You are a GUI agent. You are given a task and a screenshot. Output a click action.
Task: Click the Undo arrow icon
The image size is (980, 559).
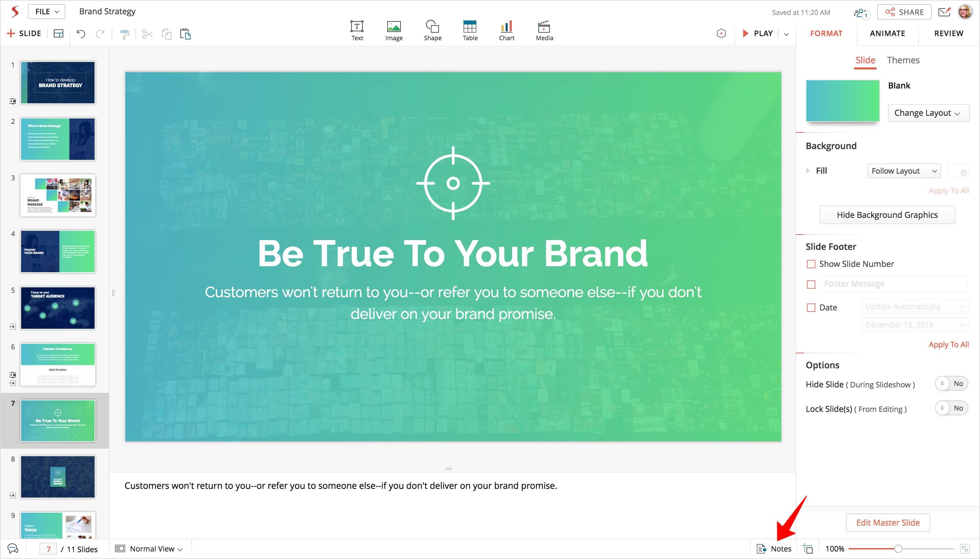click(x=81, y=34)
